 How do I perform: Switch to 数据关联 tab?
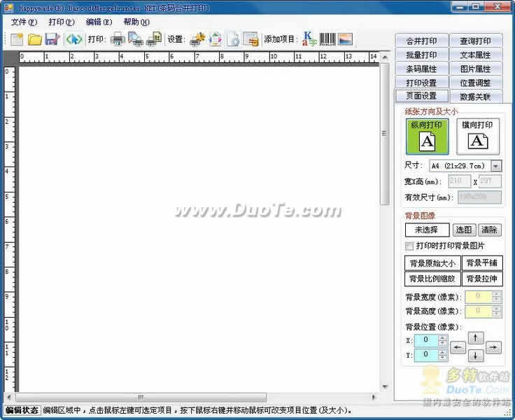click(476, 97)
